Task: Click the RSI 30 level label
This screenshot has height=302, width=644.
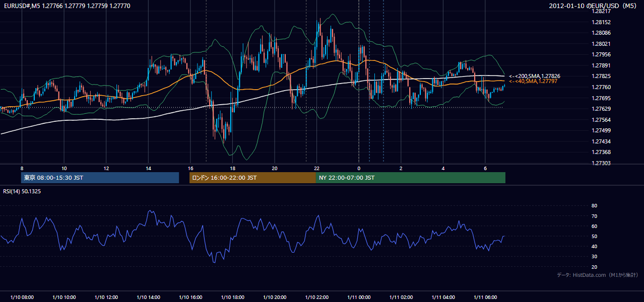Action: pos(594,257)
